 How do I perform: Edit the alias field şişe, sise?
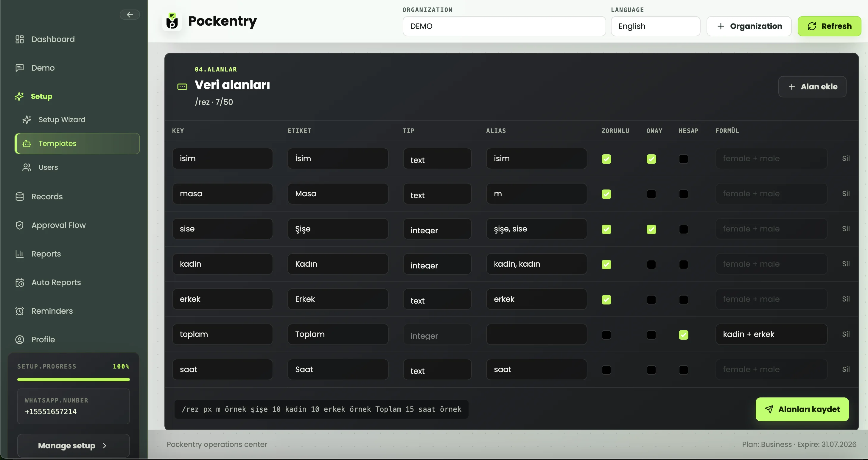[x=536, y=229]
